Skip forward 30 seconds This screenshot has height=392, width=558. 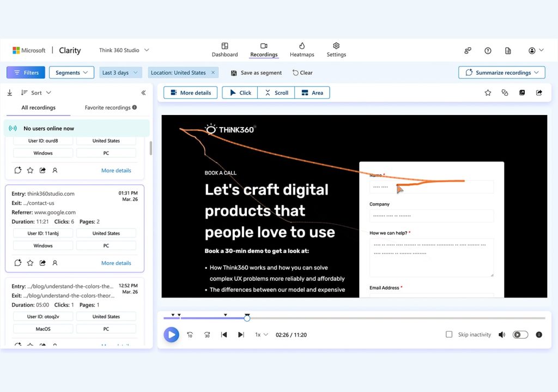coord(207,335)
